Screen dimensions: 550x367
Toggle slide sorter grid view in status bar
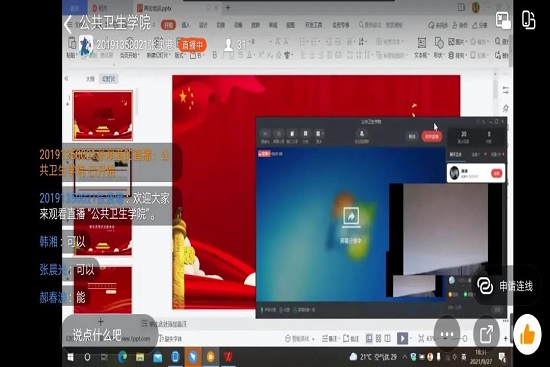[378, 338]
